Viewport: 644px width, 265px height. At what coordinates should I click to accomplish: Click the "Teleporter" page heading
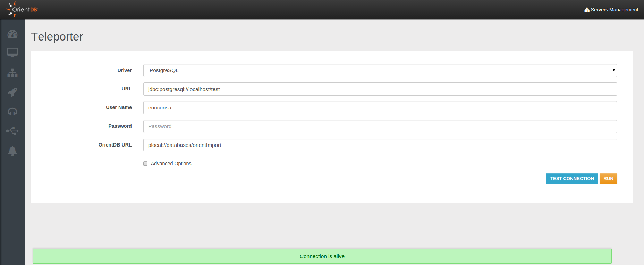(57, 37)
